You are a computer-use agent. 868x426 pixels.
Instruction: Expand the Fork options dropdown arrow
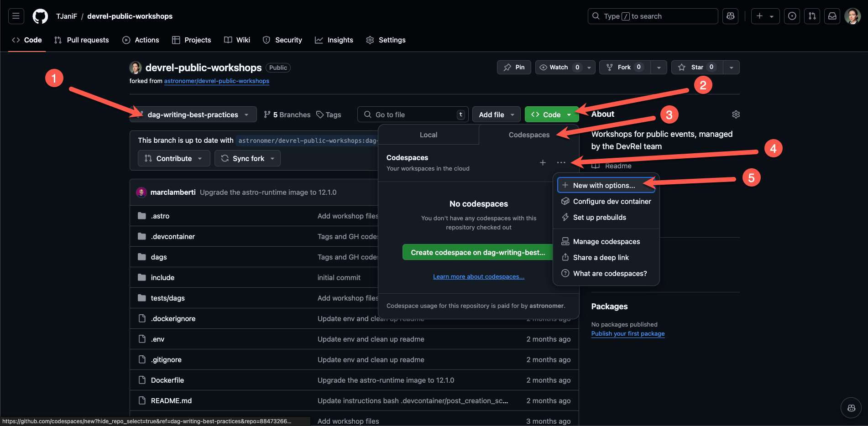pos(659,67)
